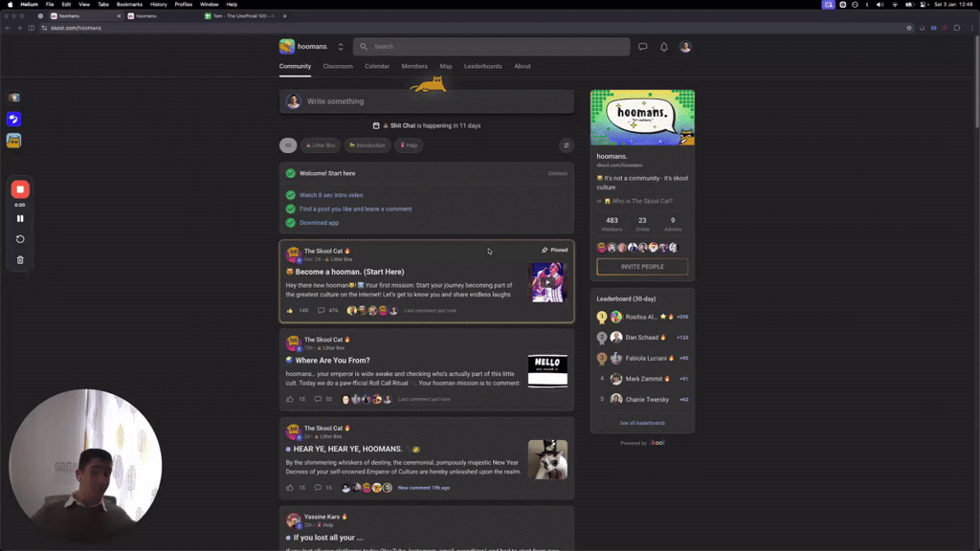The height and width of the screenshot is (551, 980).
Task: Filter feed by Introduction category
Action: point(367,145)
